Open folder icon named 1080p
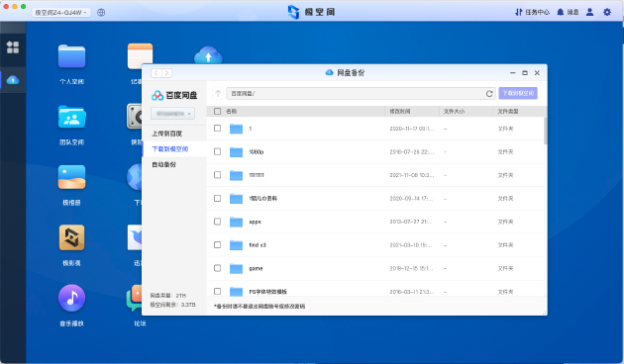This screenshot has width=624, height=364. (x=236, y=151)
